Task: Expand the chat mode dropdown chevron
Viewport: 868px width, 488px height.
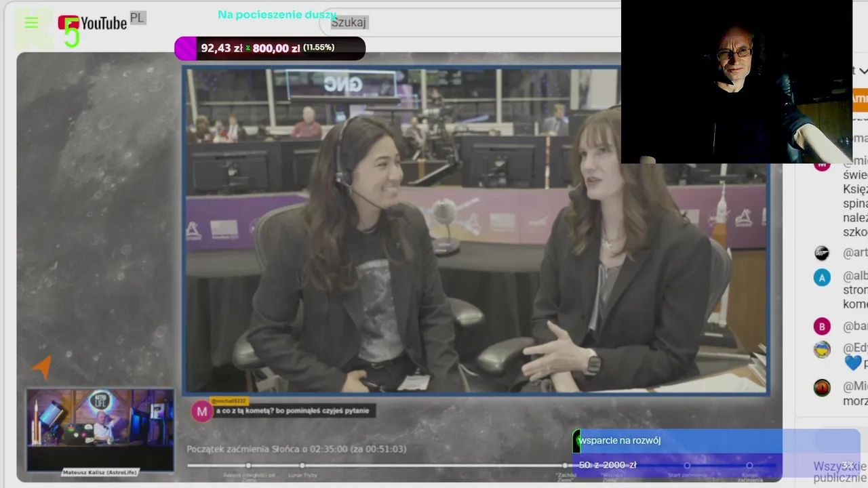Action: [863, 71]
